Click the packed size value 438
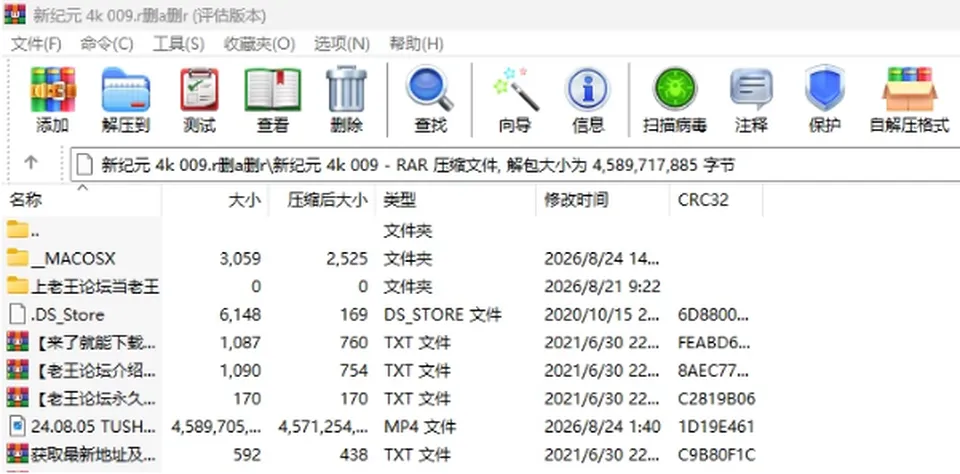 point(354,454)
